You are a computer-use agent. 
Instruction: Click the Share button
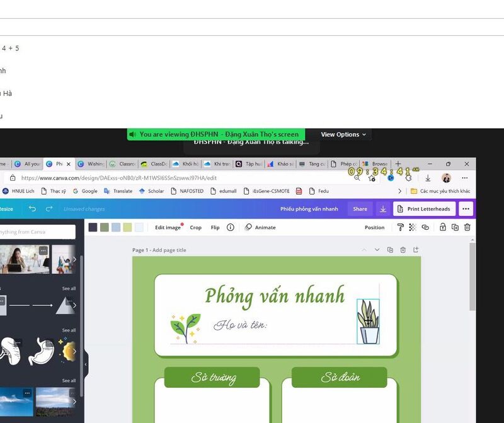coord(360,209)
